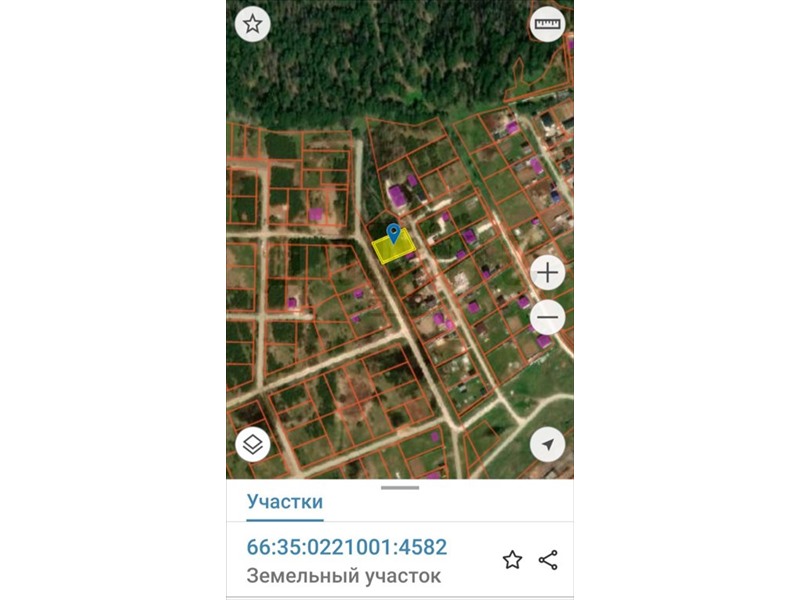The height and width of the screenshot is (600, 800).
Task: Open the map layers selector
Action: tap(253, 444)
